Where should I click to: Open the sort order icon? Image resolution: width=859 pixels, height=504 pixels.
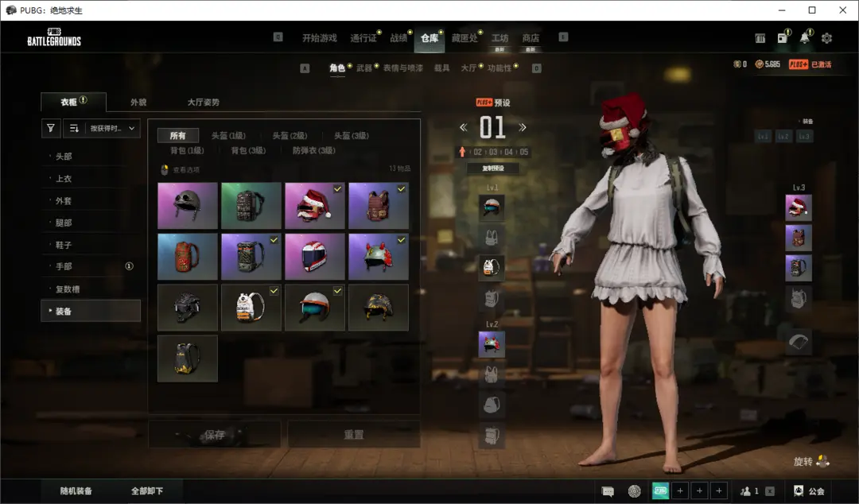tap(74, 128)
